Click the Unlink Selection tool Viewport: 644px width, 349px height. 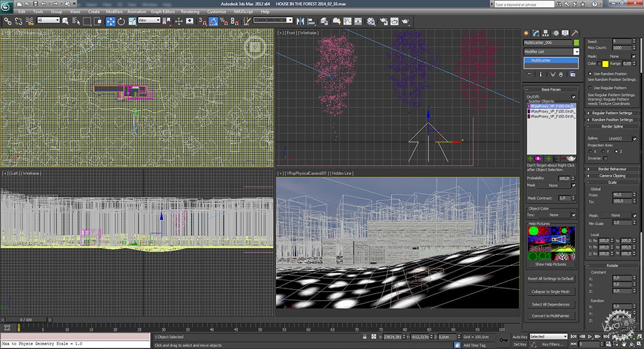(x=19, y=21)
